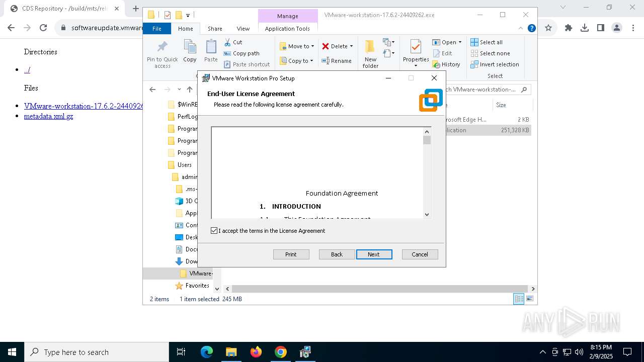644x362 pixels.
Task: Click Rename in the Explorer ribbon
Action: coord(337,61)
